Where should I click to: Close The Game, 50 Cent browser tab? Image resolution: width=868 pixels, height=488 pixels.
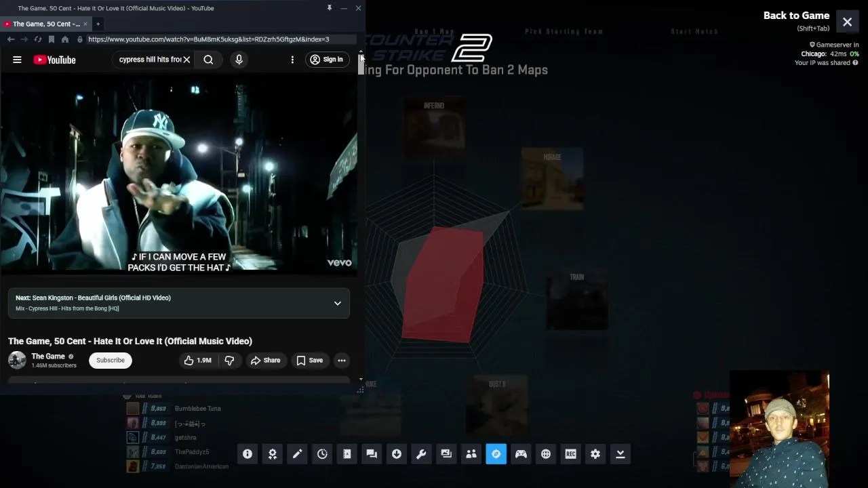coord(85,24)
